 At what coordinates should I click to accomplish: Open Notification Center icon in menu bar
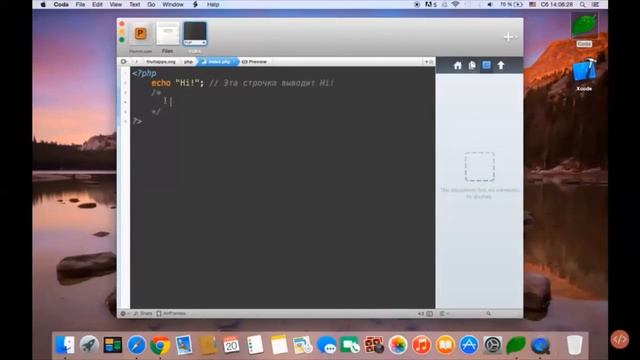[x=596, y=4]
